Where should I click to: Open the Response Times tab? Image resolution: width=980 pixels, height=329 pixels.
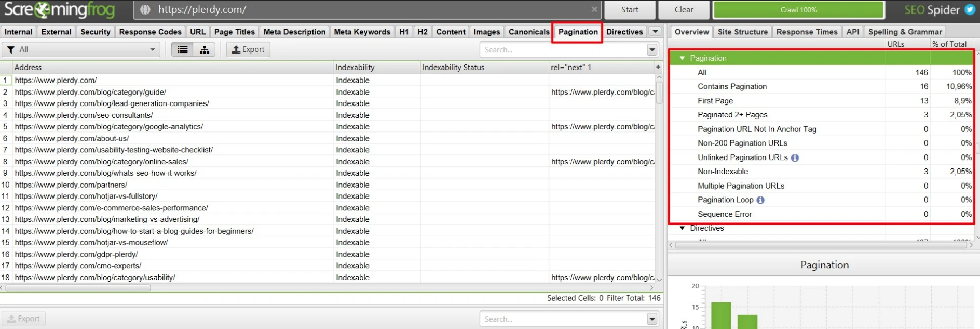(x=807, y=32)
